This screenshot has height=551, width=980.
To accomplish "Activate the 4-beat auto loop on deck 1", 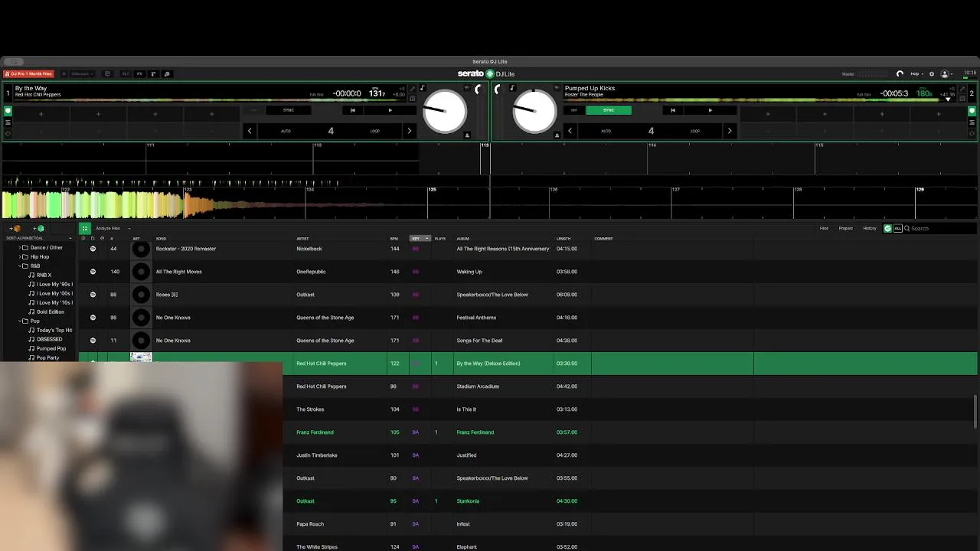I will click(x=330, y=131).
